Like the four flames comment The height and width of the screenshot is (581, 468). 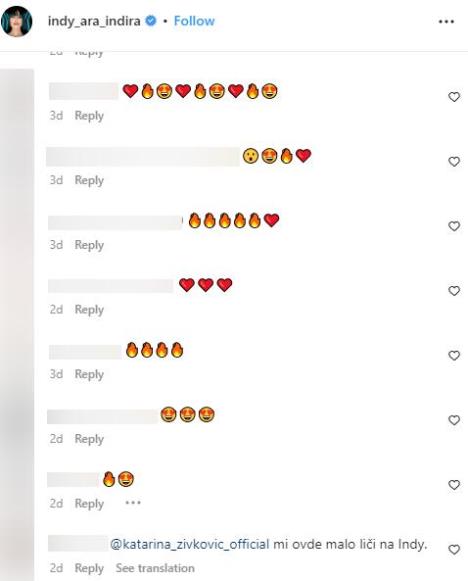[x=454, y=355]
